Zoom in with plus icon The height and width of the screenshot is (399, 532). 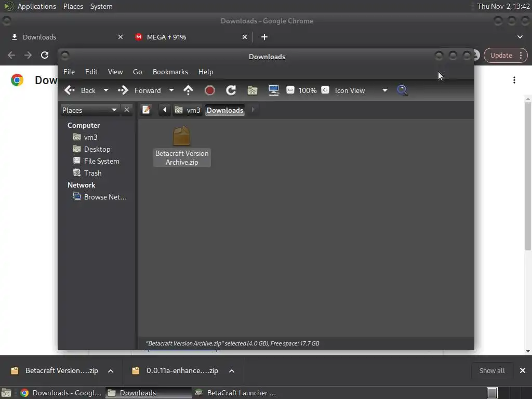325,90
